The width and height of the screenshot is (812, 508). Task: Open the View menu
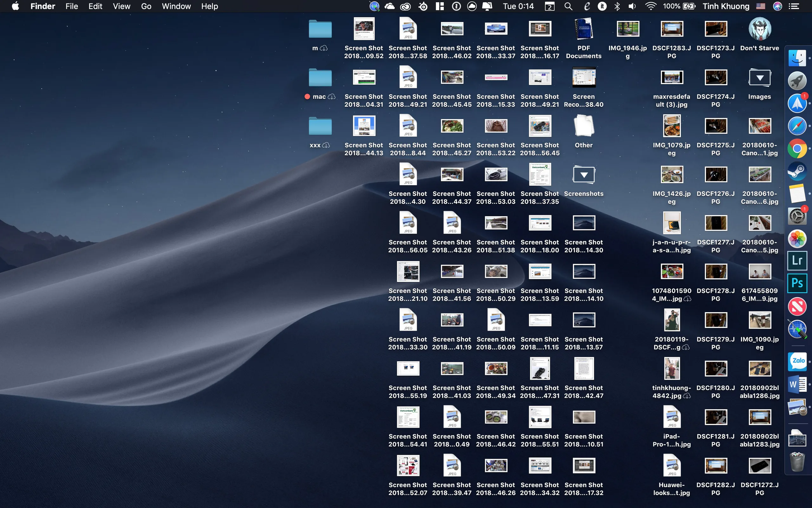click(121, 6)
